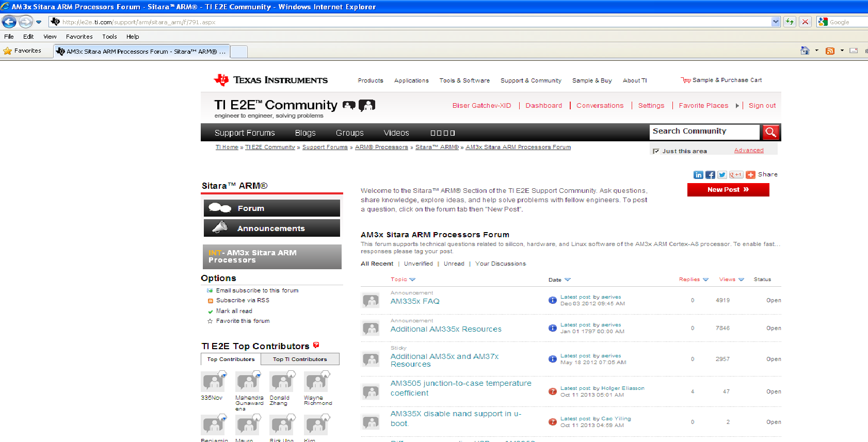868x442 pixels.
Task: Open avatar of contributor Donald Zhang
Action: [x=282, y=382]
